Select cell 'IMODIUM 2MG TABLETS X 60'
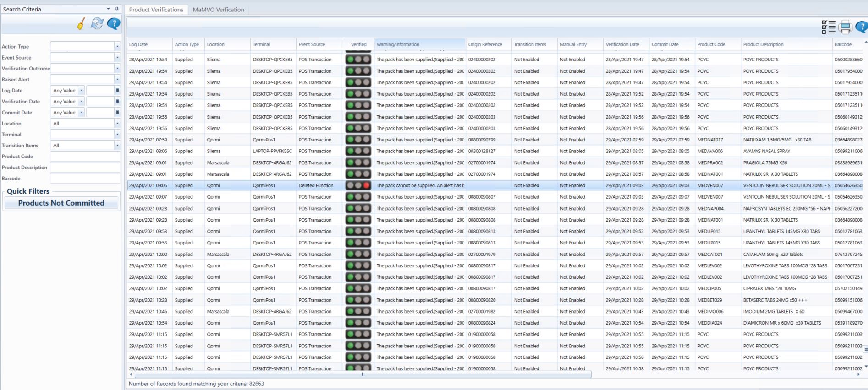 click(x=786, y=311)
